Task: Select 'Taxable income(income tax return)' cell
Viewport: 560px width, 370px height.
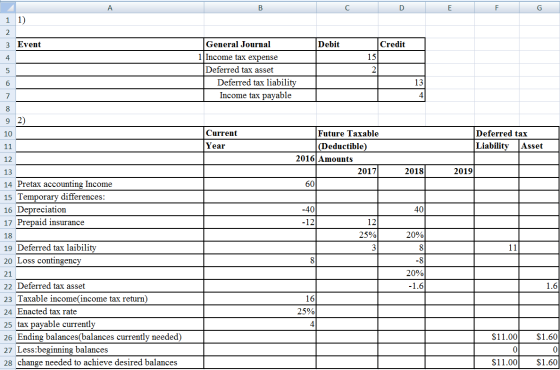Action: click(x=110, y=299)
